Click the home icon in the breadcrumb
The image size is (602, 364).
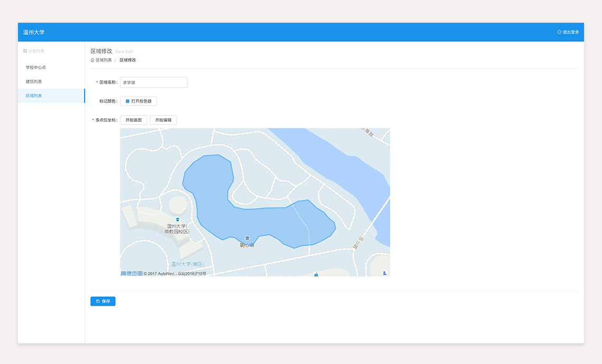[92, 60]
